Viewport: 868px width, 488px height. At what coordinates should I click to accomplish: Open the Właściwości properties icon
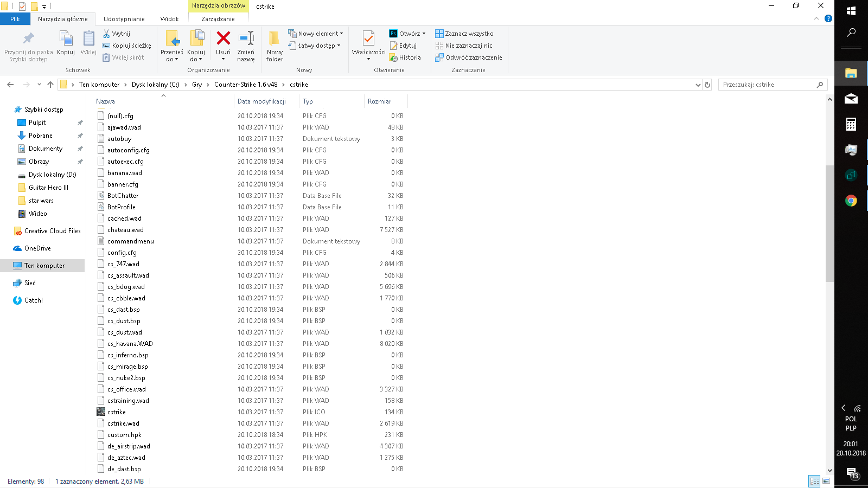(x=368, y=39)
